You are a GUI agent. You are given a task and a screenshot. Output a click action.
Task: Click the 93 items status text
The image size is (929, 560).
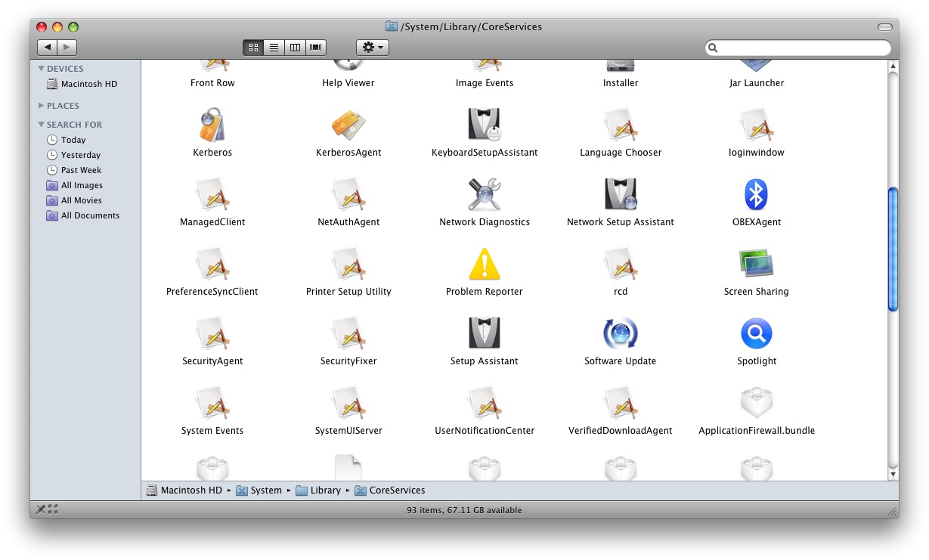[464, 510]
